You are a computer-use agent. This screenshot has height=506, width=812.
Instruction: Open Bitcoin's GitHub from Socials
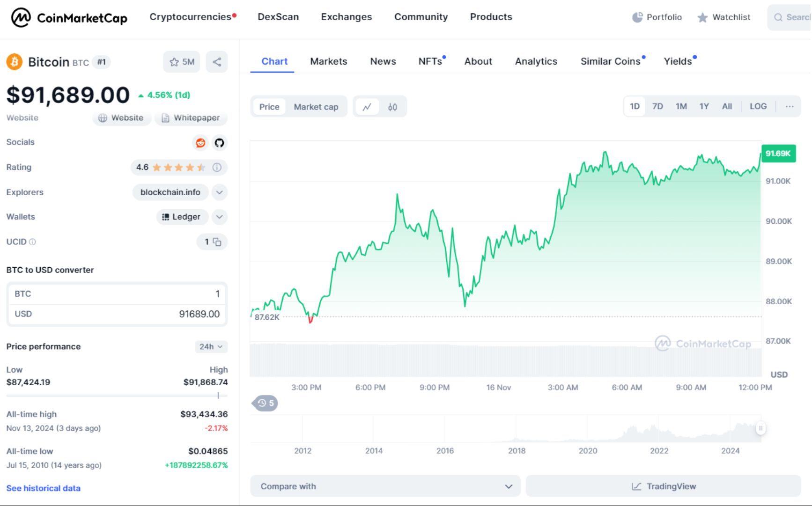coord(219,143)
